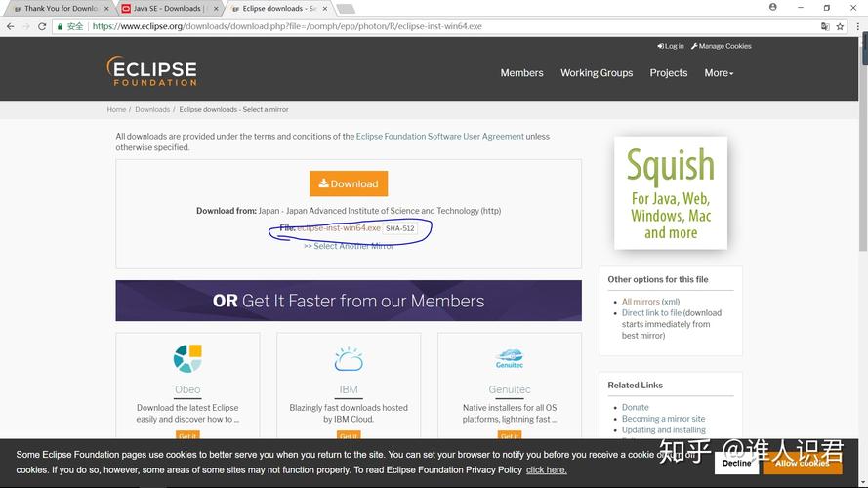Close the Thank You for Download tab
The image size is (868, 488).
click(x=106, y=9)
